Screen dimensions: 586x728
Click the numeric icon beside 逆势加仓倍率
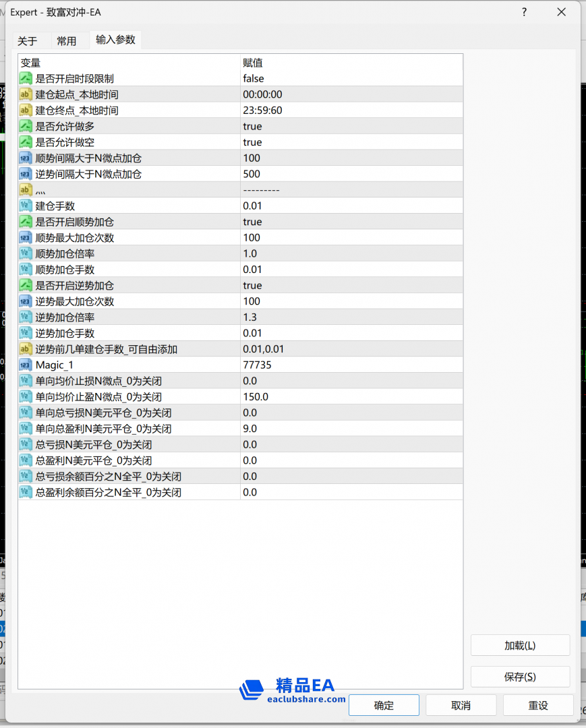(x=25, y=317)
